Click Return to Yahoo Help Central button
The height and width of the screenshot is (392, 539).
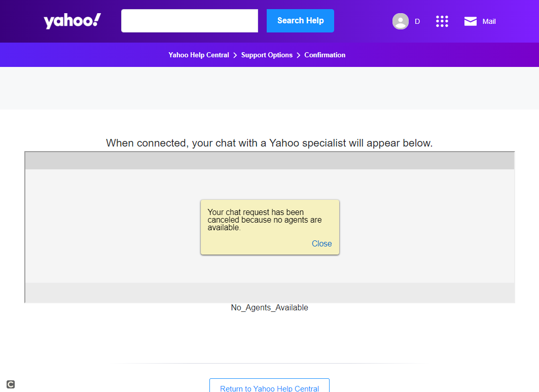click(269, 387)
